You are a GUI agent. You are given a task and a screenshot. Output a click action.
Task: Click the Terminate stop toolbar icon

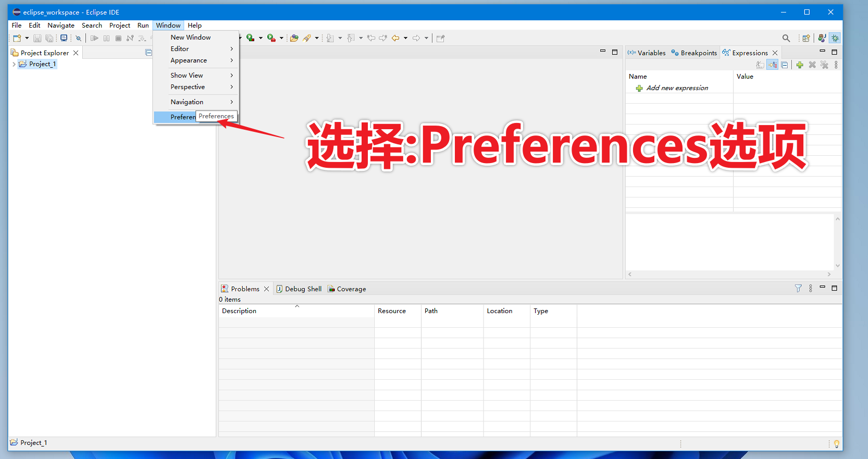[x=118, y=38]
